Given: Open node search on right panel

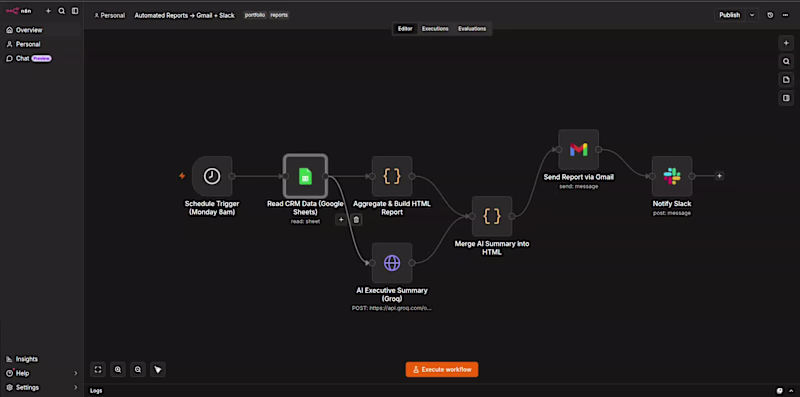Looking at the screenshot, I should (786, 62).
